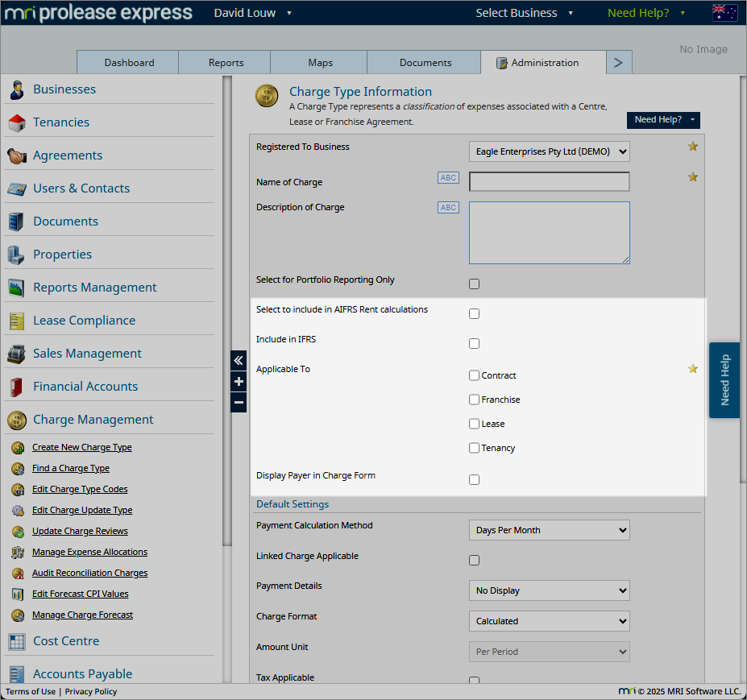Switch to the Reports tab

pyautogui.click(x=225, y=62)
